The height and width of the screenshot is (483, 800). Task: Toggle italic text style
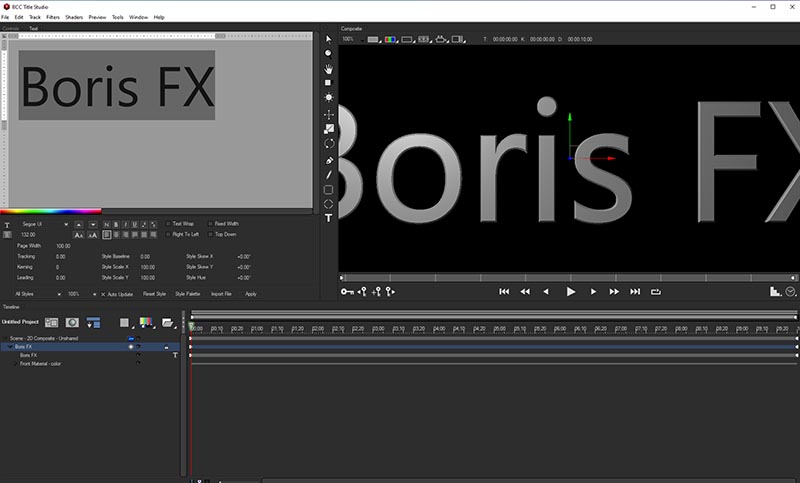(x=126, y=224)
